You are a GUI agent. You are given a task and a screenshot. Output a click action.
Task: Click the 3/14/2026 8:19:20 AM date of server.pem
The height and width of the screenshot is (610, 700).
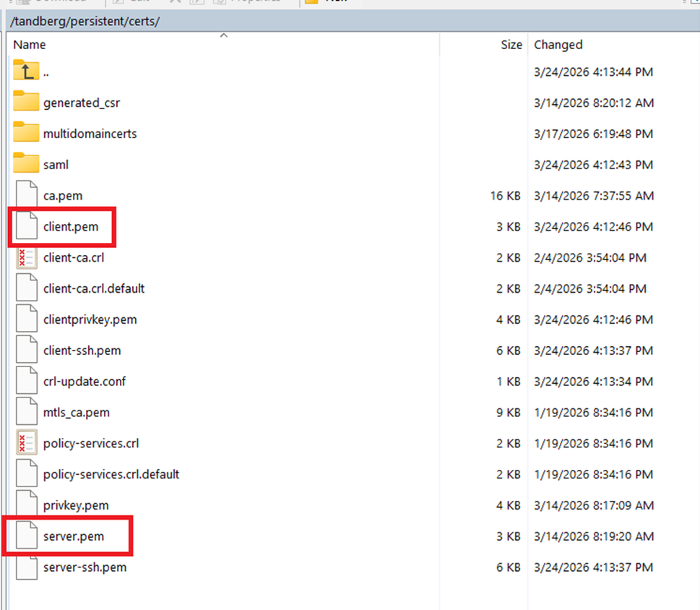click(594, 536)
